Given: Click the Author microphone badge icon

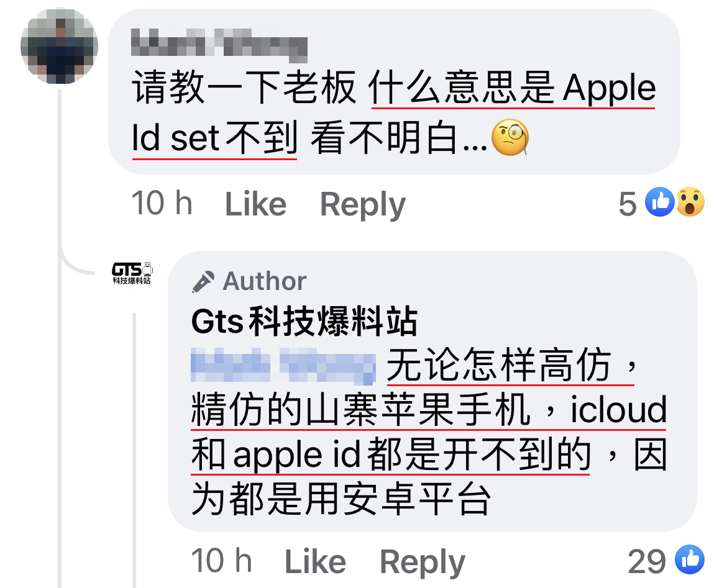Looking at the screenshot, I should 203,282.
